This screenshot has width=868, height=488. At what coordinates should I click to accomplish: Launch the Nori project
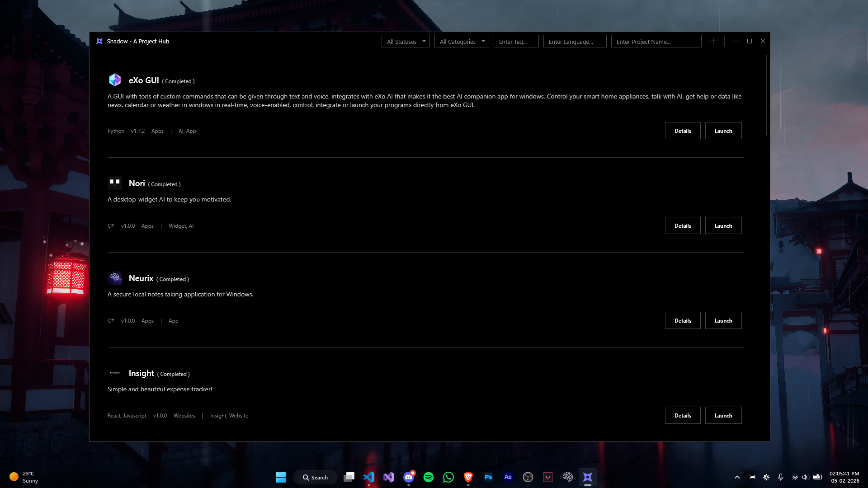723,225
